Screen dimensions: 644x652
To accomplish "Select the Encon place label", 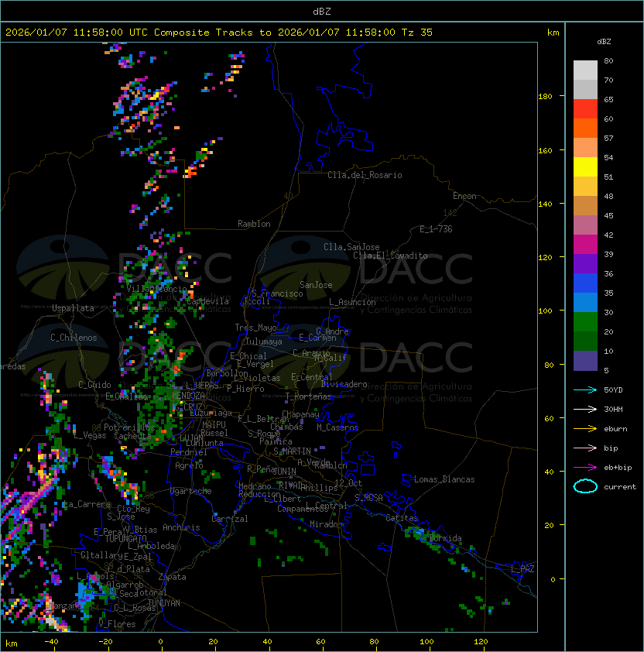I will tap(464, 196).
